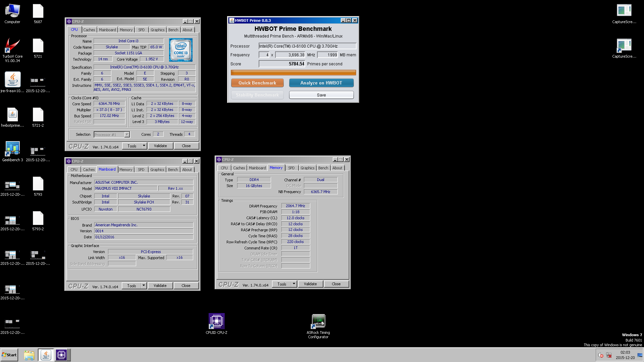Click the muted volume tray icon
The width and height of the screenshot is (644, 362).
[x=600, y=355]
